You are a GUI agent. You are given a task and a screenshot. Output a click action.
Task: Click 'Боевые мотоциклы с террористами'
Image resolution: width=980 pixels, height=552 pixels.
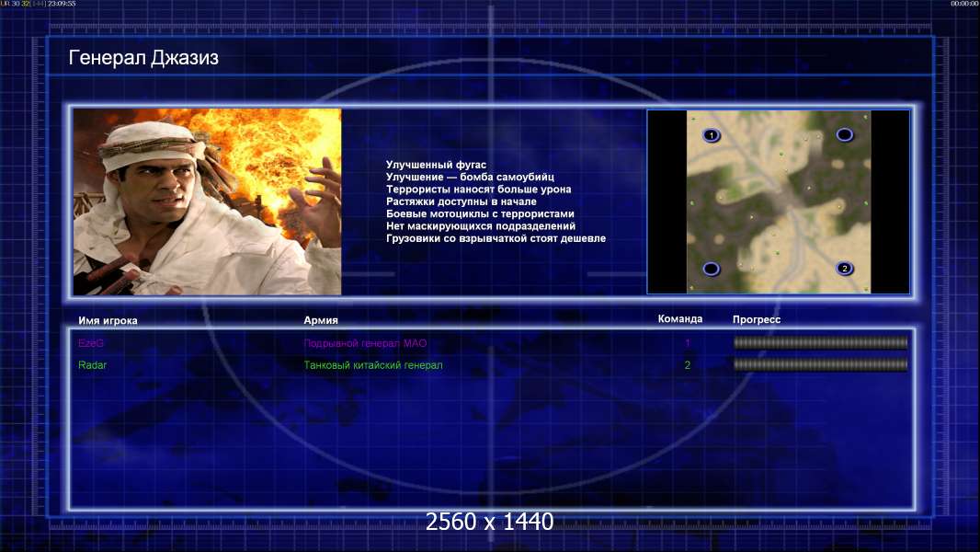(x=480, y=213)
